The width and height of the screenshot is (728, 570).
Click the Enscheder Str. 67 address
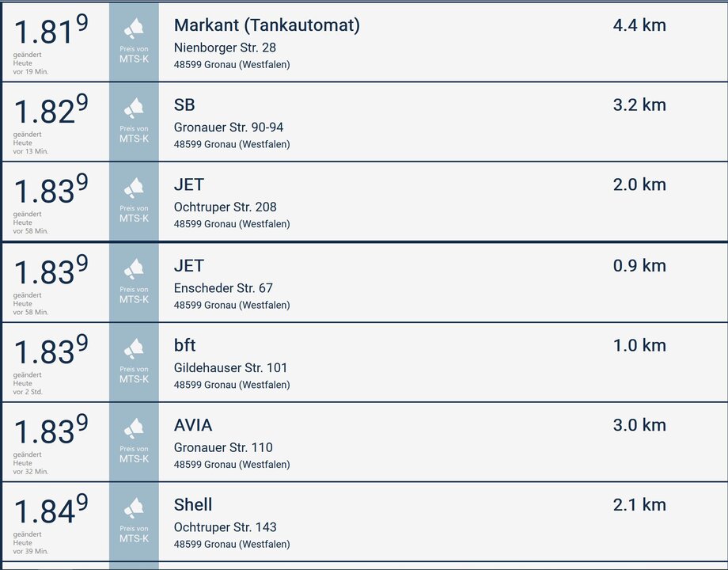(223, 288)
